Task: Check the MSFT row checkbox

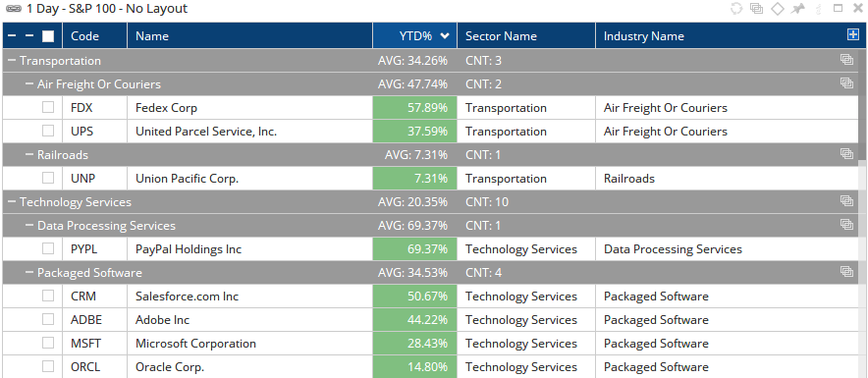Action: point(48,343)
